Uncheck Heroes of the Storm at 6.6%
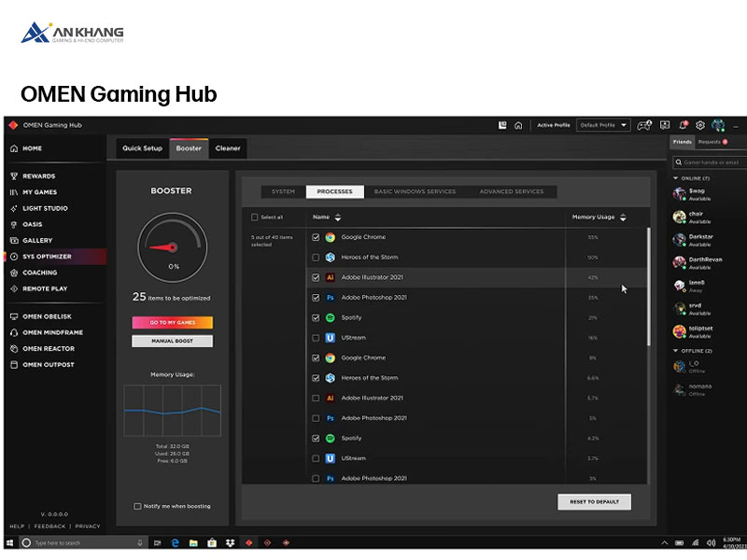 (x=316, y=378)
